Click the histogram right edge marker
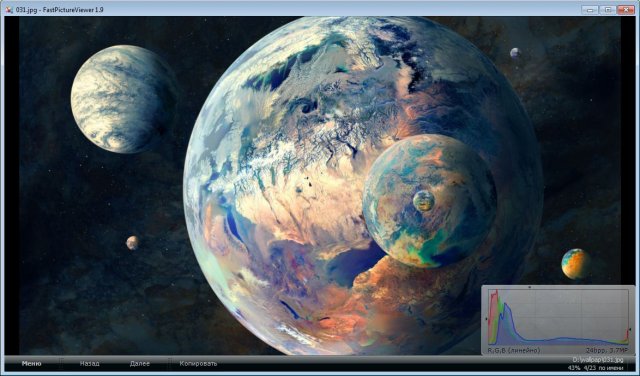The width and height of the screenshot is (640, 376). click(630, 329)
